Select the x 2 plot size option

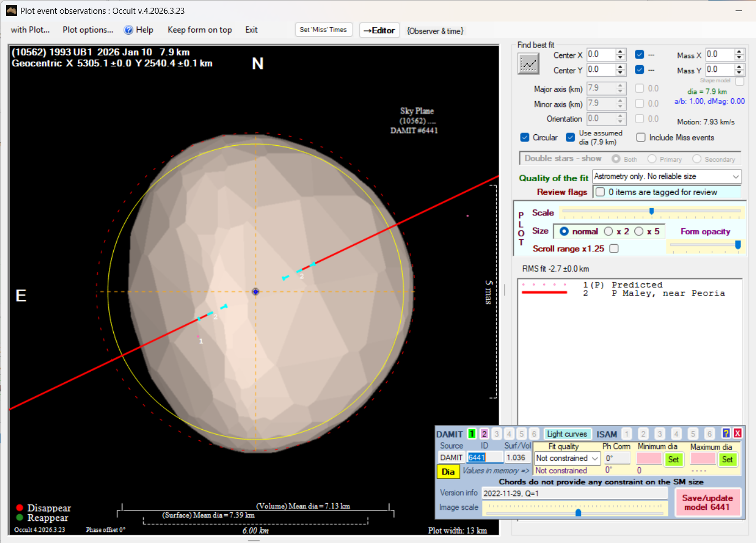(608, 231)
